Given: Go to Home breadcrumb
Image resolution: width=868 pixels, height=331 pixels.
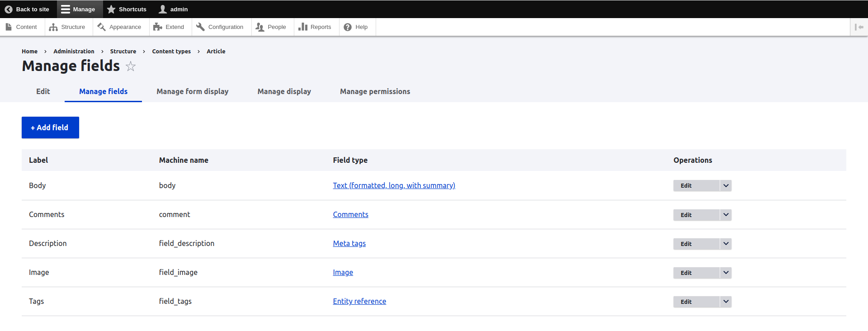Looking at the screenshot, I should (29, 52).
